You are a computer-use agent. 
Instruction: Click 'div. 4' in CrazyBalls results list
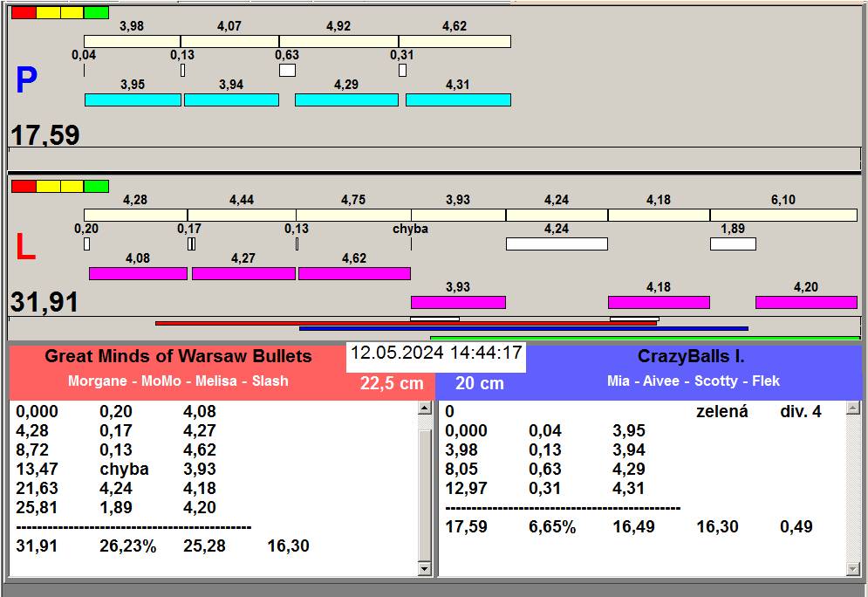tap(801, 411)
